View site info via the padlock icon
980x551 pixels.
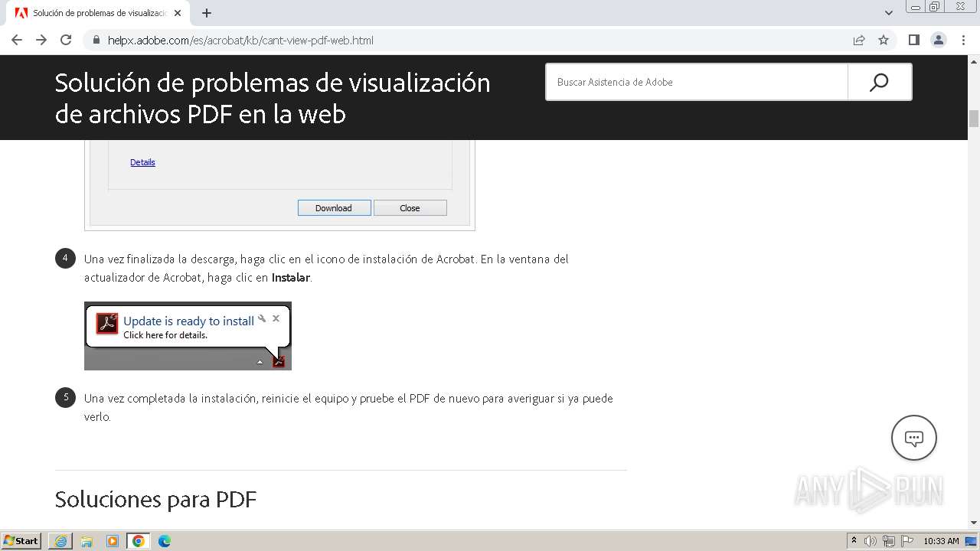[96, 40]
